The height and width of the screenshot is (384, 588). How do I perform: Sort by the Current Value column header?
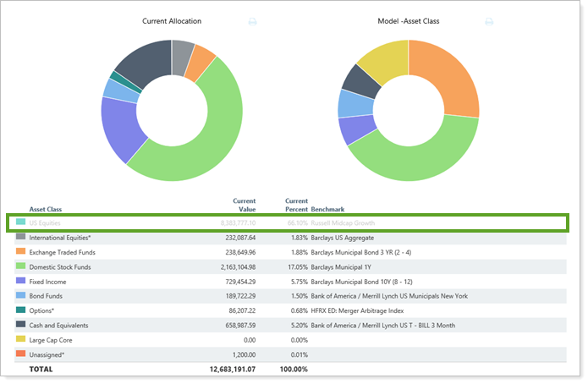(244, 204)
